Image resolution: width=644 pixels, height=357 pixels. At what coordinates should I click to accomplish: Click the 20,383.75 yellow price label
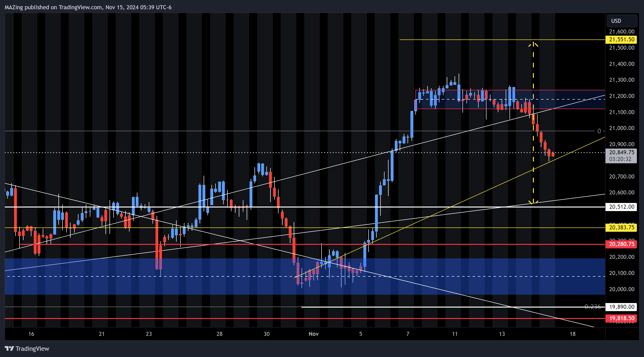[621, 227]
